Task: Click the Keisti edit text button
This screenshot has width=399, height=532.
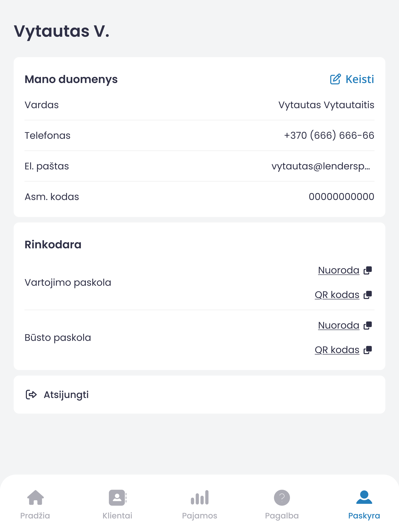Action: (360, 79)
